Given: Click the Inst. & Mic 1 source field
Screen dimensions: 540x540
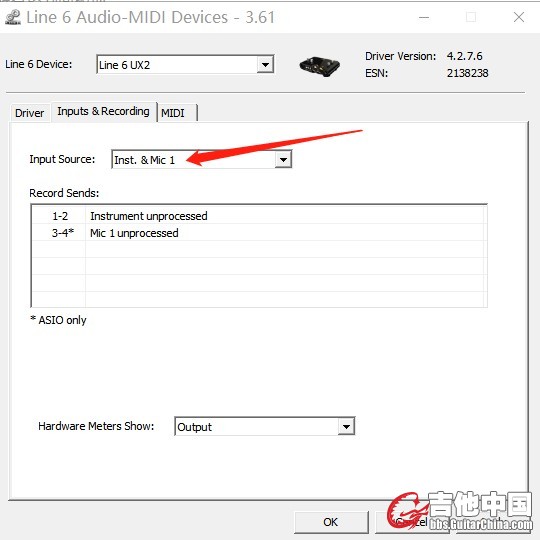Looking at the screenshot, I should click(201, 160).
